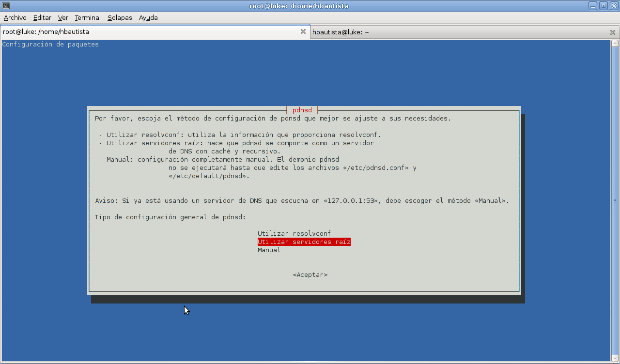
Task: Select the root@luke /home/hbautista tab
Action: point(155,31)
